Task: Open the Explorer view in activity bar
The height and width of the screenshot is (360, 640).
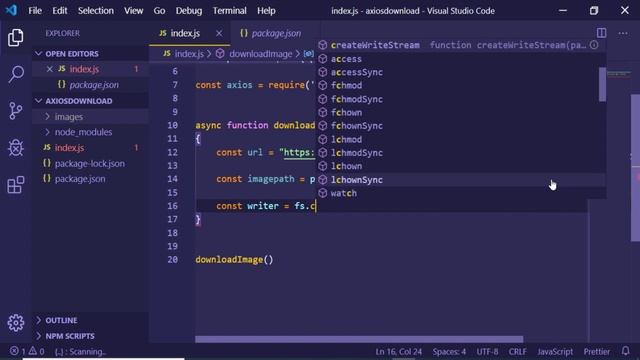Action: coord(16,38)
